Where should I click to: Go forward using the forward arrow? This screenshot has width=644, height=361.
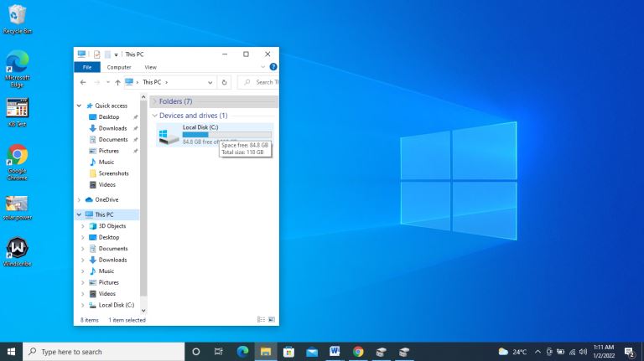click(97, 82)
